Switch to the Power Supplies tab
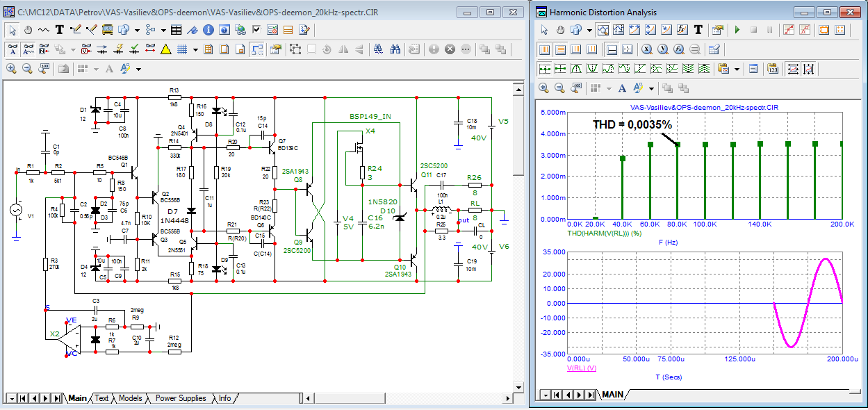 [180, 398]
